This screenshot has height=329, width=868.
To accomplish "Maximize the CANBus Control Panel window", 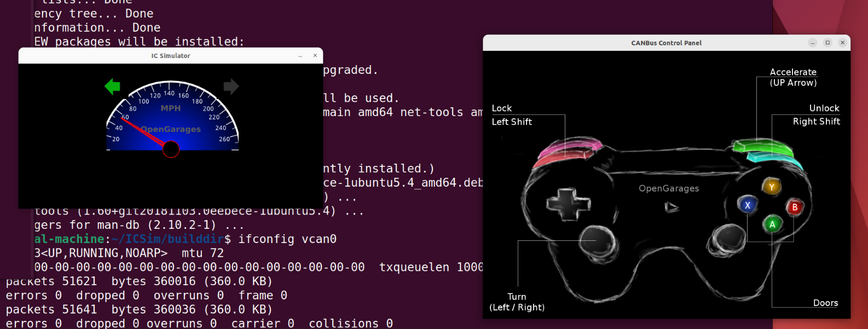I will 828,43.
